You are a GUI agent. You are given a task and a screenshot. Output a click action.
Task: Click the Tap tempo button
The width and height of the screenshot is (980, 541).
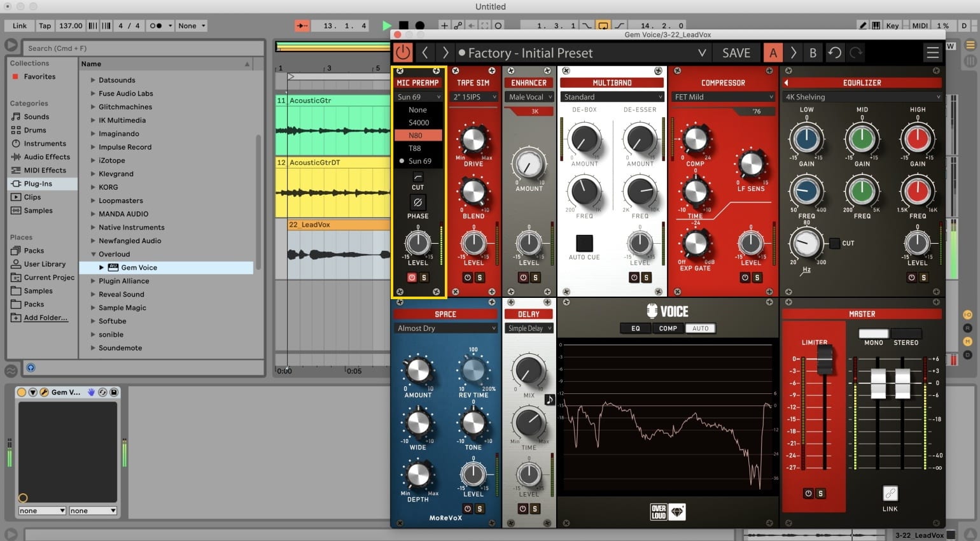tap(45, 25)
